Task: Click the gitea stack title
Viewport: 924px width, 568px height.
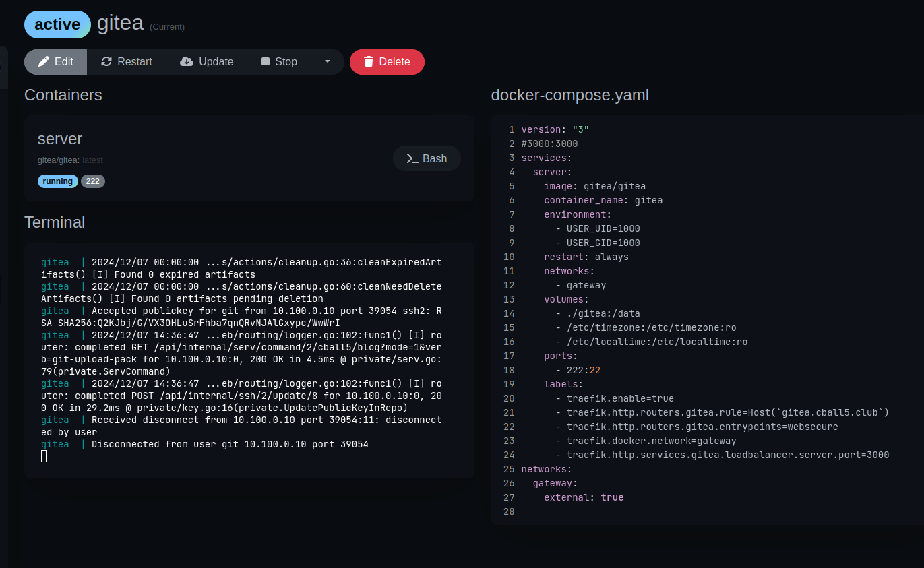Action: [120, 23]
